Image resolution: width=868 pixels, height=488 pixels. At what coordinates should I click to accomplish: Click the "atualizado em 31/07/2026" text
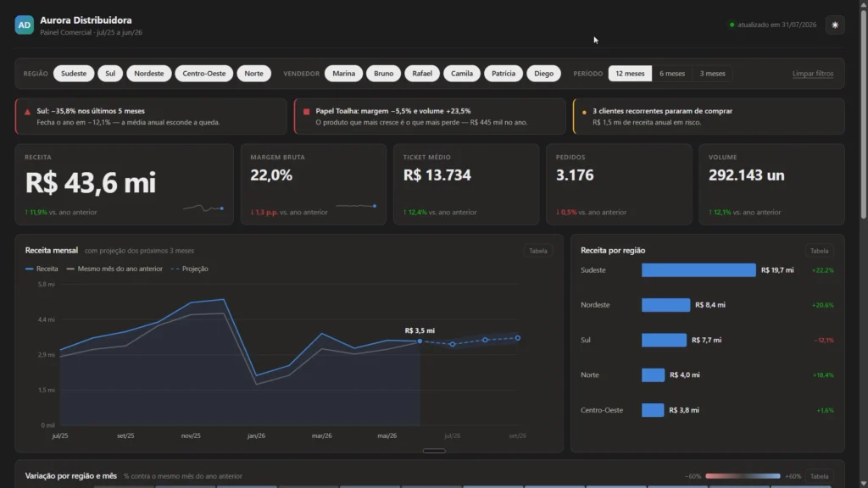(x=776, y=25)
